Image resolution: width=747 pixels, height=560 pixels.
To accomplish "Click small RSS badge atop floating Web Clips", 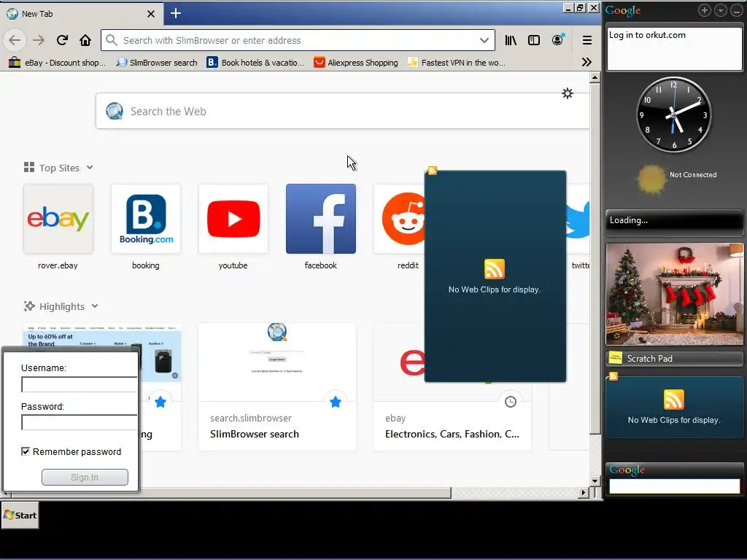I will 432,171.
